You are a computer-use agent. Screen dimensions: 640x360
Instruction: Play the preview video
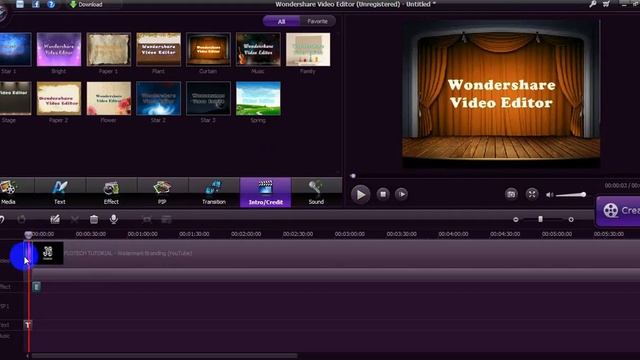(360, 194)
